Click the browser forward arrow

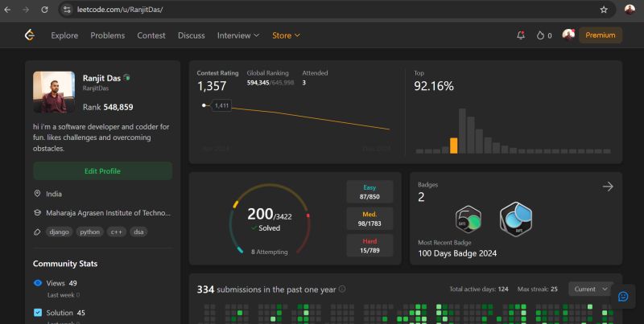pos(26,10)
